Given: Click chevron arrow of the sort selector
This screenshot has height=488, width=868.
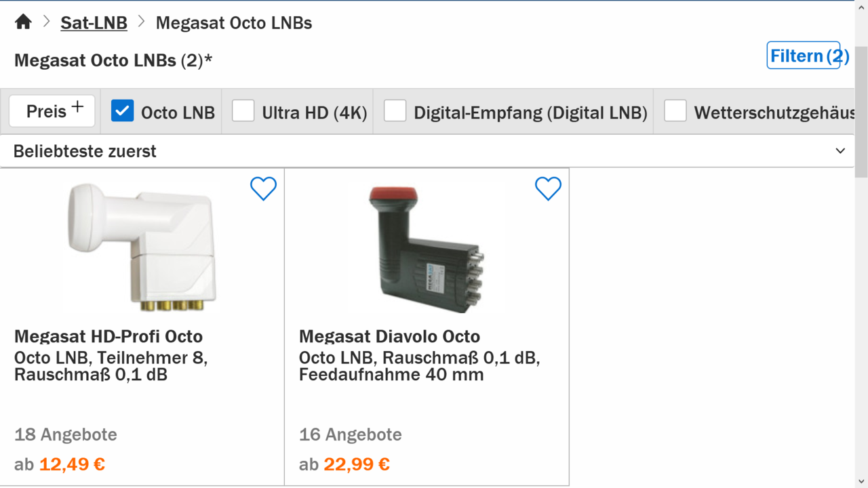Looking at the screenshot, I should 840,151.
